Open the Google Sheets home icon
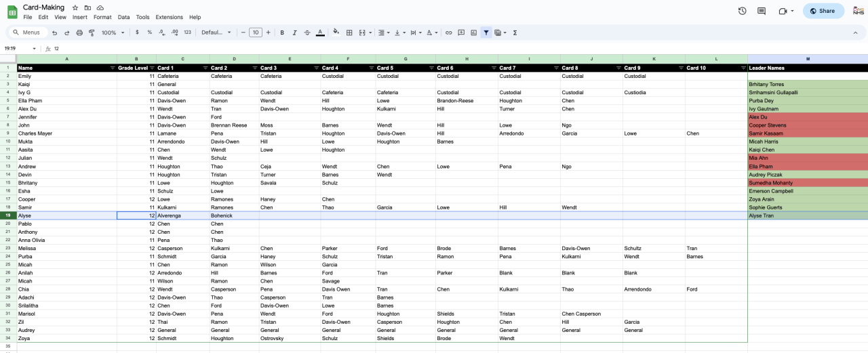This screenshot has width=868, height=353. pyautogui.click(x=12, y=12)
